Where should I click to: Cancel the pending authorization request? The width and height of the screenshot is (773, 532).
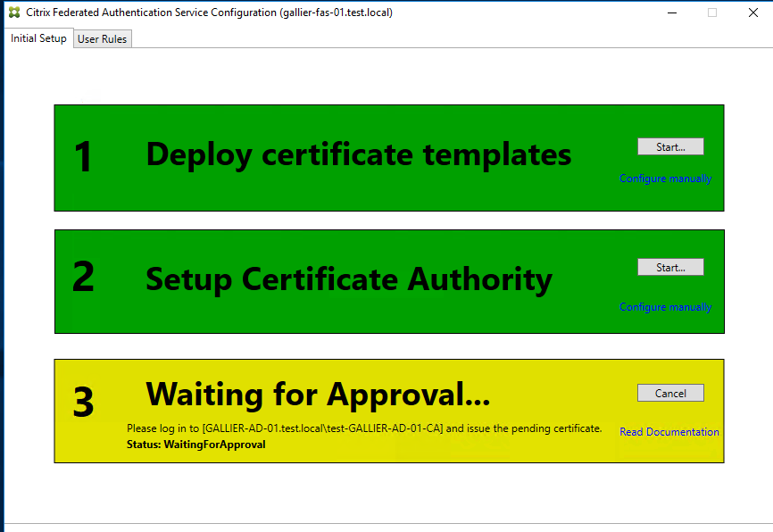[670, 393]
